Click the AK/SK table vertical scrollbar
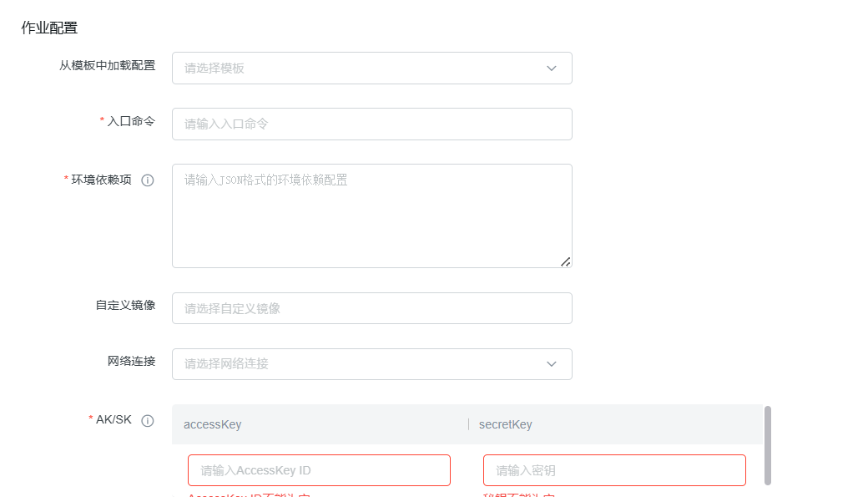The image size is (868, 497). click(767, 444)
